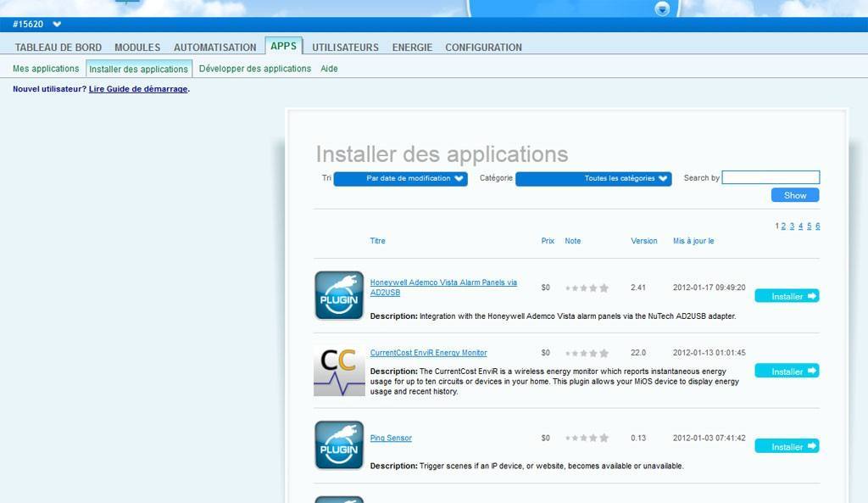This screenshot has height=503, width=868.
Task: Select version value 2.41
Action: pos(638,288)
